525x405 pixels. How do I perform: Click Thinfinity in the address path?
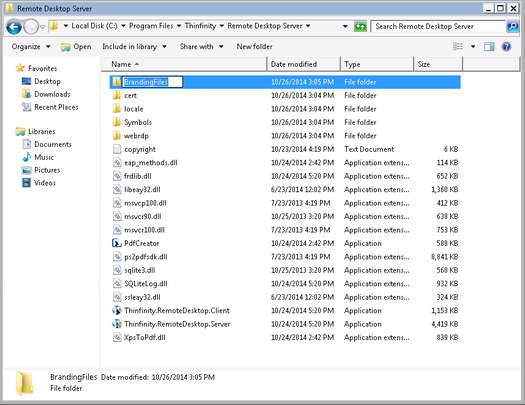pos(200,26)
